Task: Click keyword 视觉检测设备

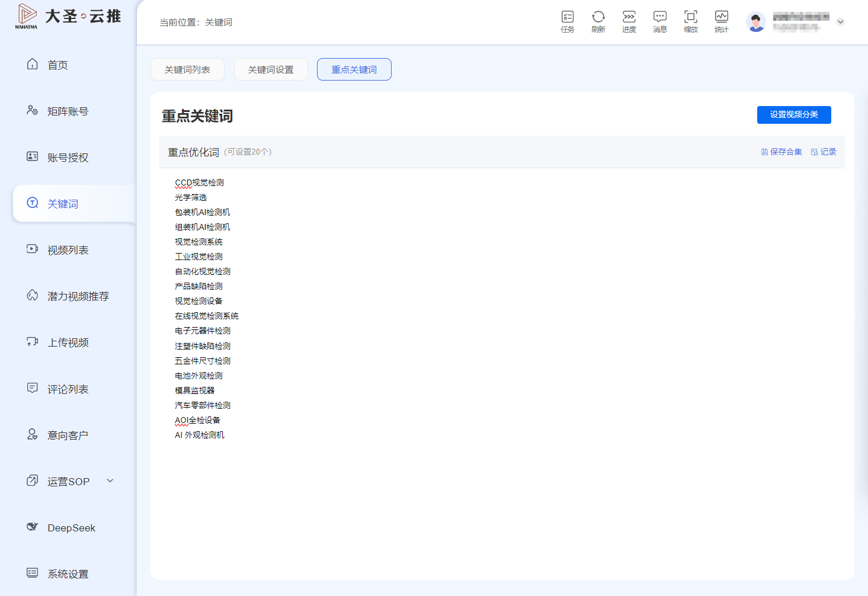Action: point(199,301)
